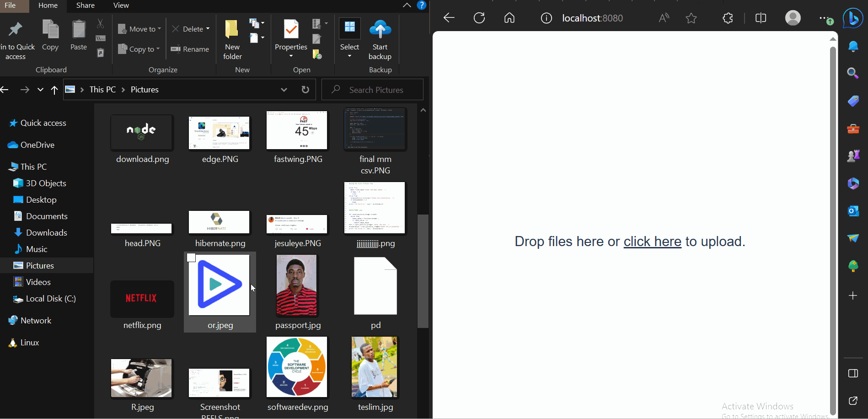868x419 pixels.
Task: Open the browser profile avatar
Action: [793, 18]
